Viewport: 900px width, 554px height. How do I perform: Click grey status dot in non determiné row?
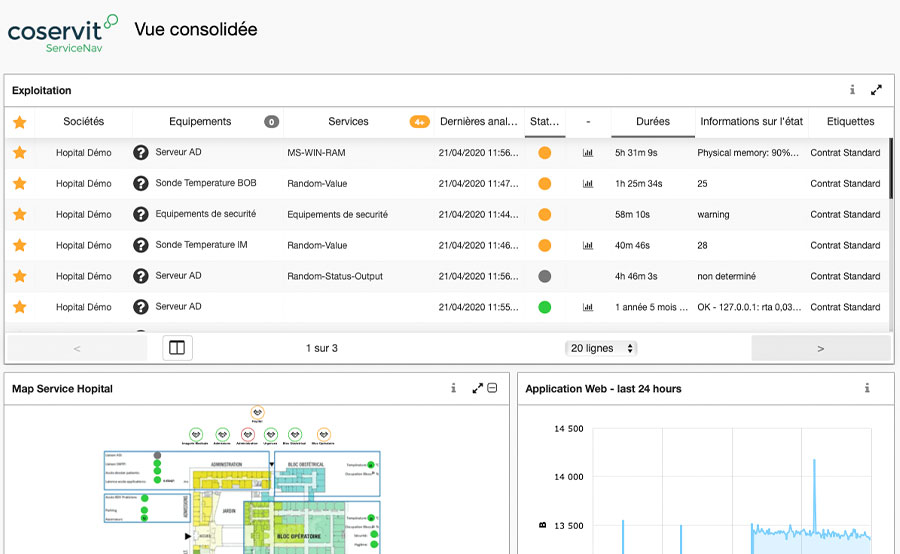pyautogui.click(x=545, y=276)
